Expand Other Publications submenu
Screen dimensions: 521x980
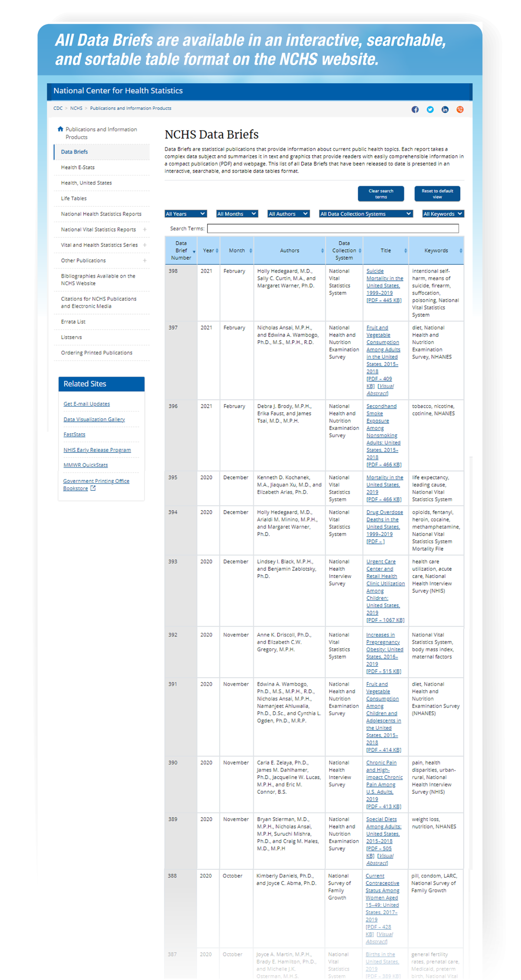pyautogui.click(x=145, y=260)
